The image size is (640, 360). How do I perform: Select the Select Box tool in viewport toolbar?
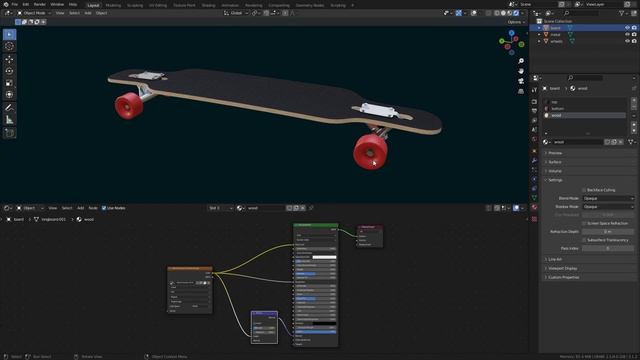pos(9,35)
